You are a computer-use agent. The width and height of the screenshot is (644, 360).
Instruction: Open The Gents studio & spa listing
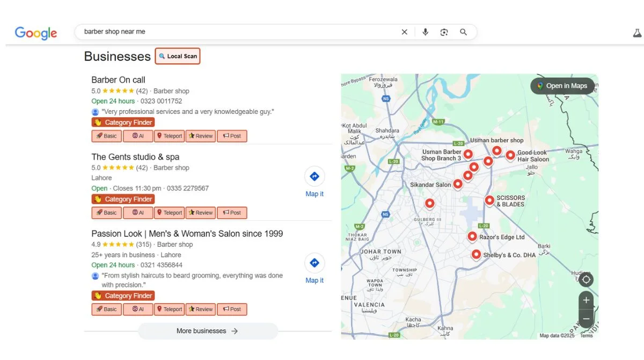point(135,157)
